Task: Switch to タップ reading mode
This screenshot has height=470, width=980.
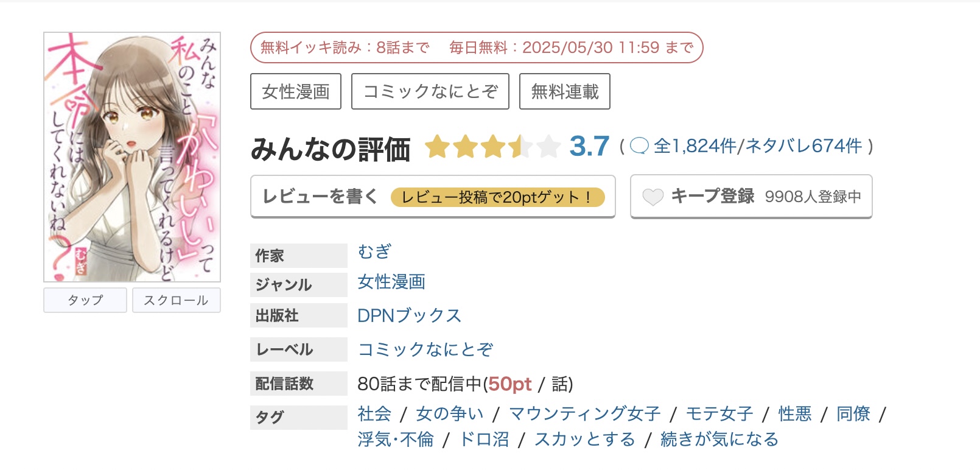Action: (85, 300)
